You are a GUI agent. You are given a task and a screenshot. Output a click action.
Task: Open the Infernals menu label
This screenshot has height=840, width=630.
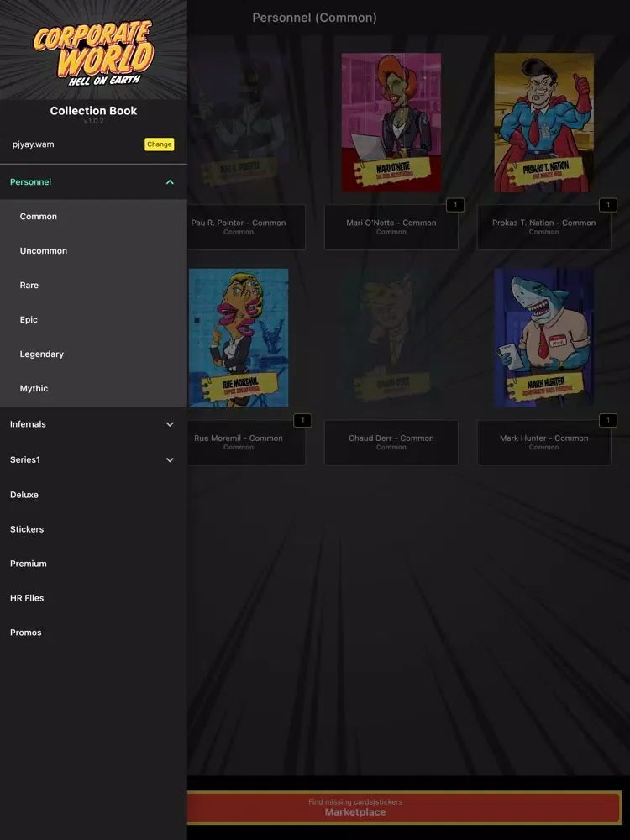click(28, 424)
